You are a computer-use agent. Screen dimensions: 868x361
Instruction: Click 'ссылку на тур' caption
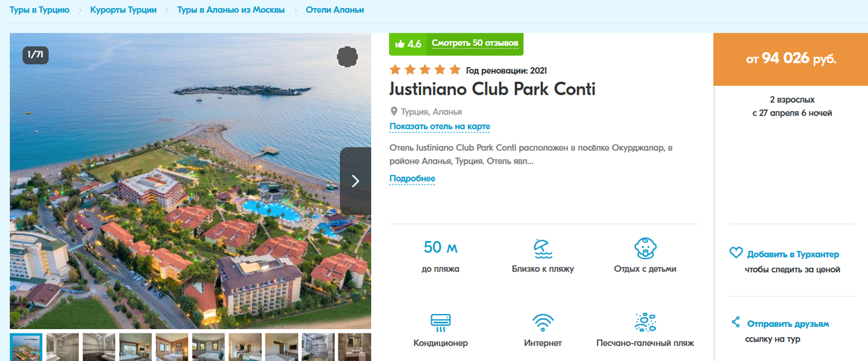tap(773, 339)
